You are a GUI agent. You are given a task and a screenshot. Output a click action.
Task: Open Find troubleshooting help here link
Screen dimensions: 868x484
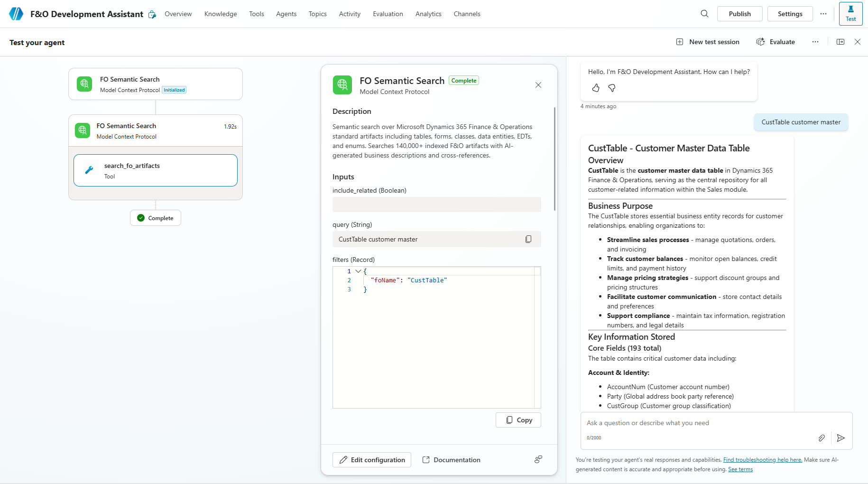(x=763, y=460)
